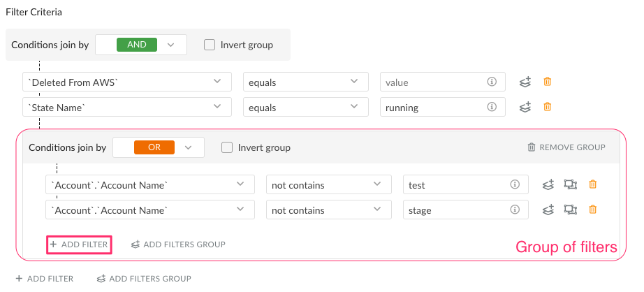Click ungroup icon on the stage filter row
This screenshot has width=644, height=292.
(x=570, y=210)
